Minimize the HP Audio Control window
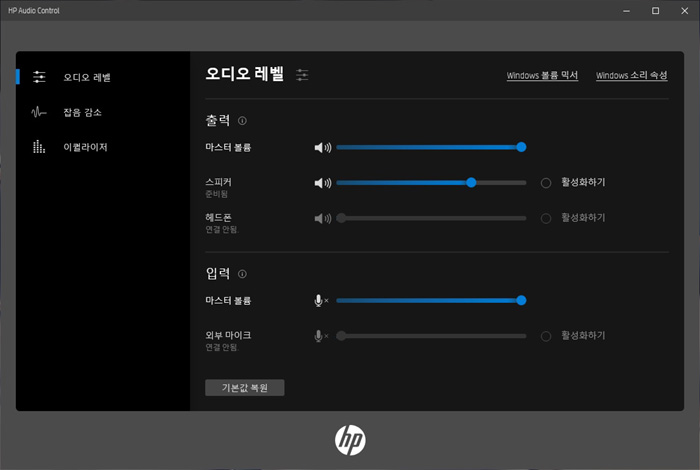700x470 pixels. 626,11
